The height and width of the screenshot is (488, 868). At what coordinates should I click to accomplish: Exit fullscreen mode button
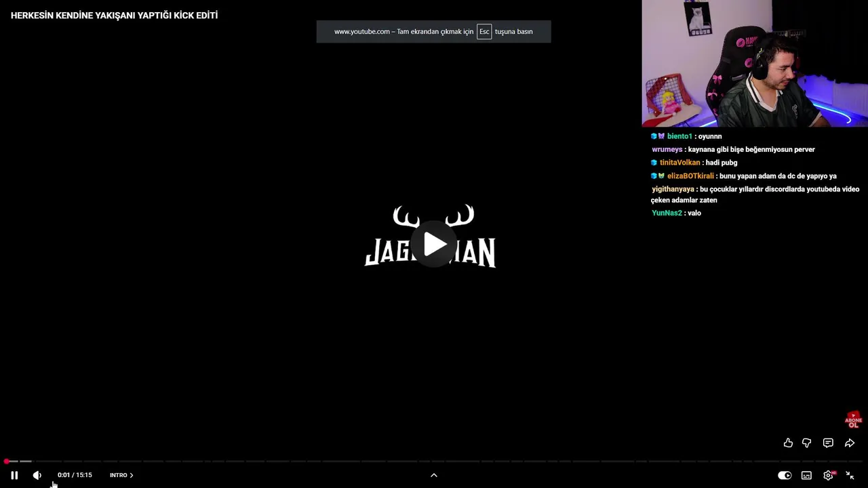[x=850, y=475]
